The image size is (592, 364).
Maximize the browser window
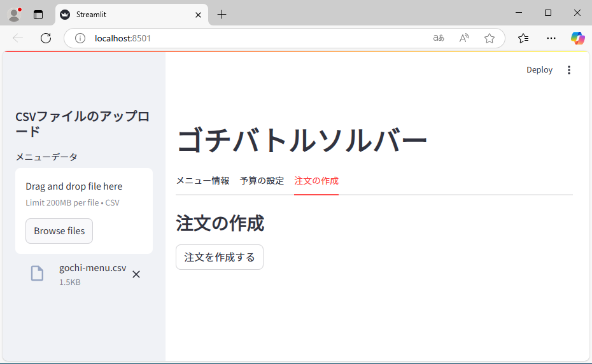point(548,13)
